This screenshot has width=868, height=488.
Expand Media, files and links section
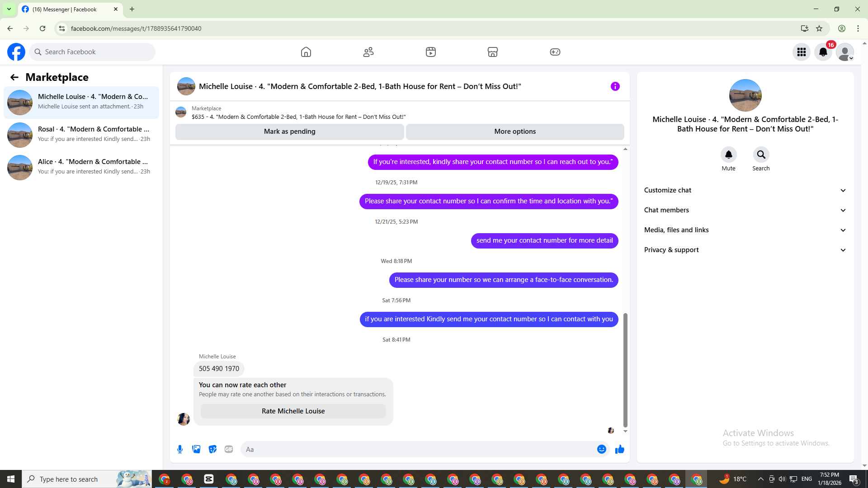point(745,230)
